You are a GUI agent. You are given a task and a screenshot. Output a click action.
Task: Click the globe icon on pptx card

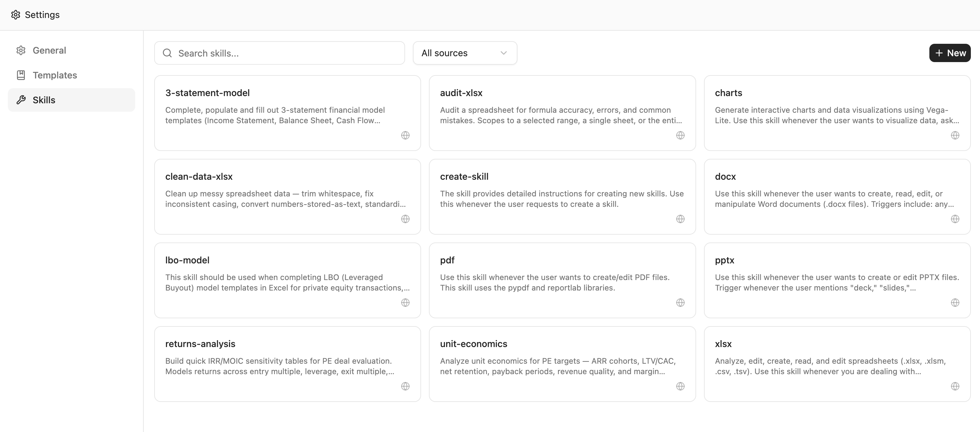pos(955,303)
